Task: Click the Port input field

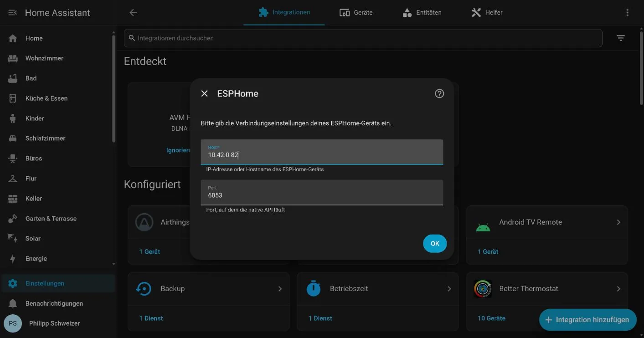Action: coord(322,192)
